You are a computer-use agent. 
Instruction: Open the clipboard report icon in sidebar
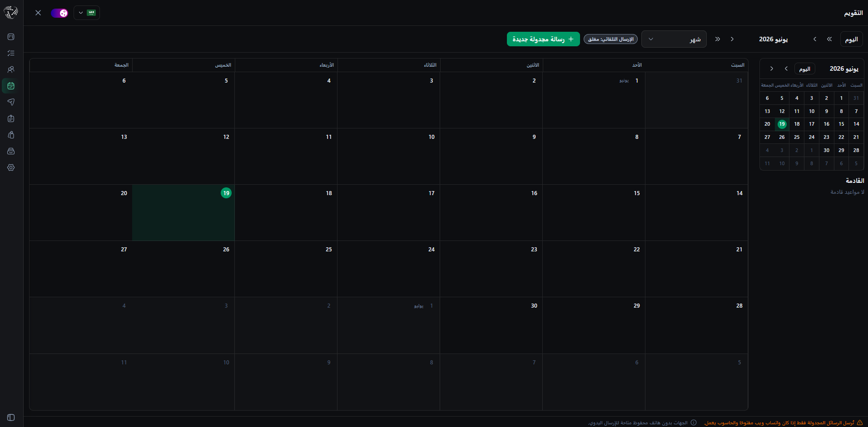(x=11, y=118)
